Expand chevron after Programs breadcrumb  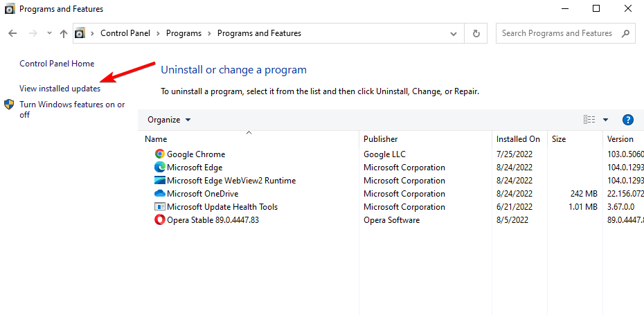(209, 33)
